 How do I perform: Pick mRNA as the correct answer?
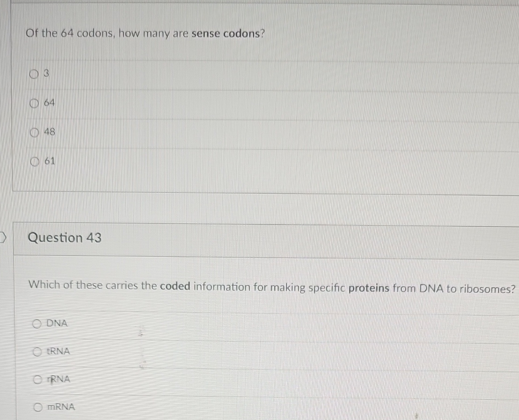(x=37, y=407)
